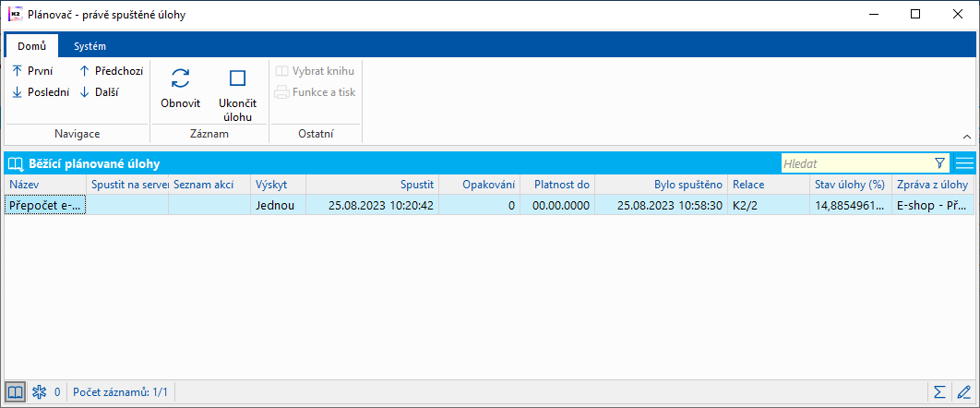
Task: Click Počet záznamů: 1/1 status text
Action: [x=121, y=392]
